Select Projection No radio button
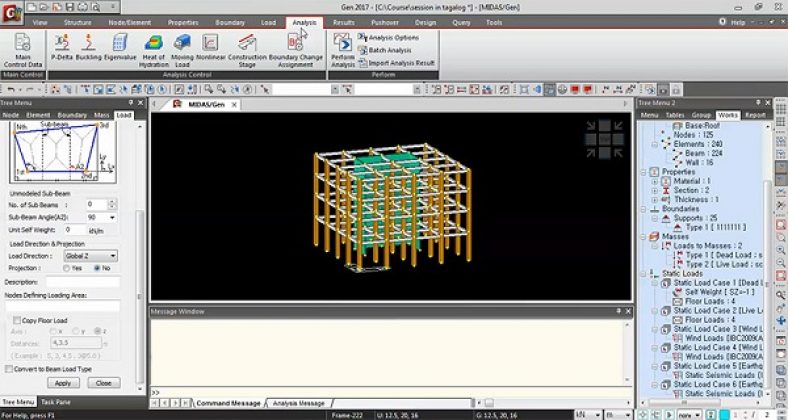Viewport: 788px width, 420px height. 97,268
